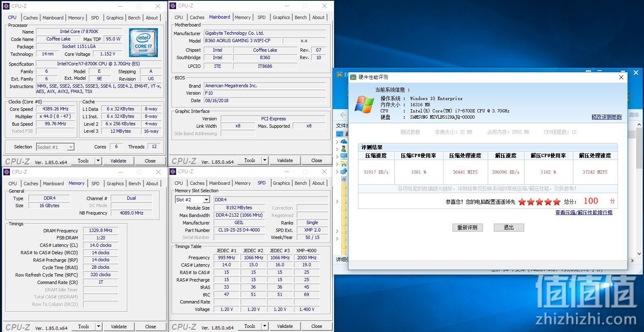This screenshot has width=644, height=332.
Task: Click the 退出 exit button
Action: coord(509,227)
